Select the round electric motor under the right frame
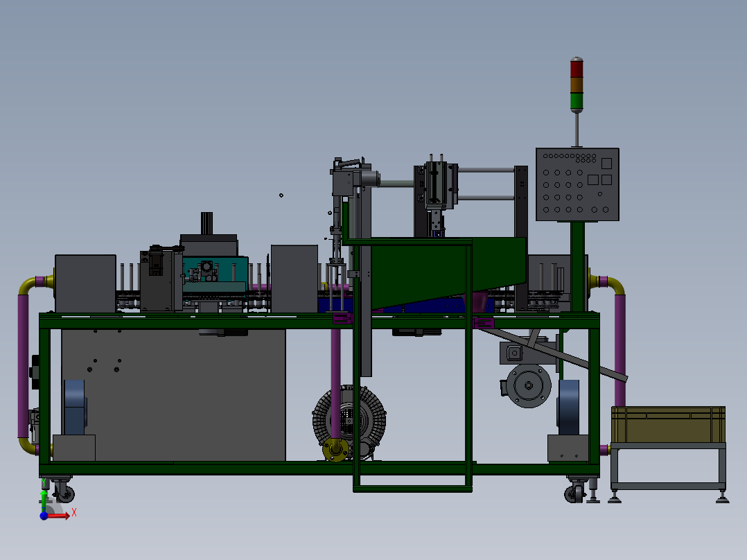The height and width of the screenshot is (560, 747). tap(528, 385)
